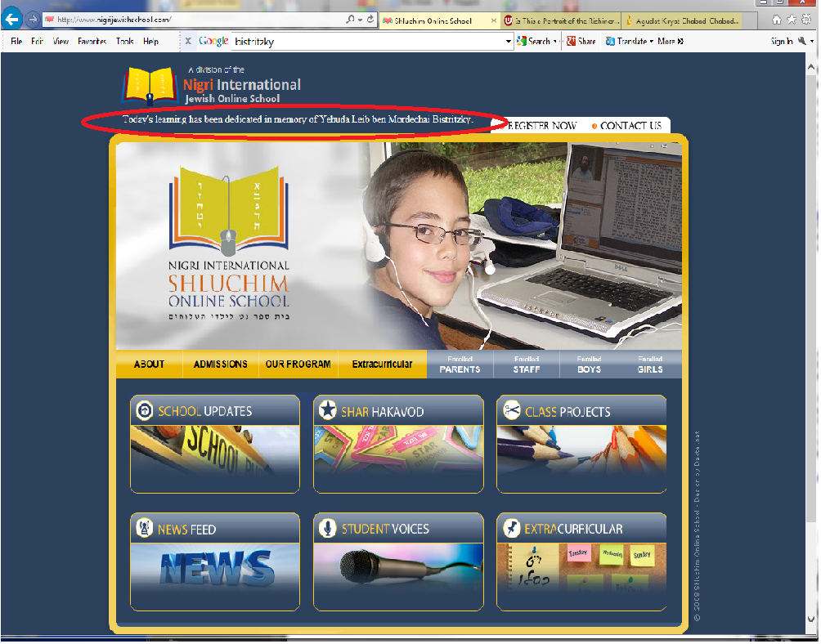Switch to the Portrait of the Rishiner tab
The height and width of the screenshot is (644, 821).
(561, 21)
